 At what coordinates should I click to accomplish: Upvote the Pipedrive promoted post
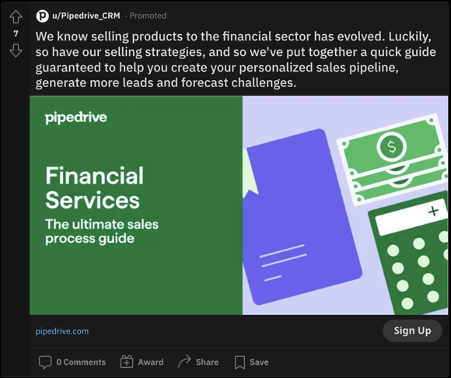coord(16,17)
